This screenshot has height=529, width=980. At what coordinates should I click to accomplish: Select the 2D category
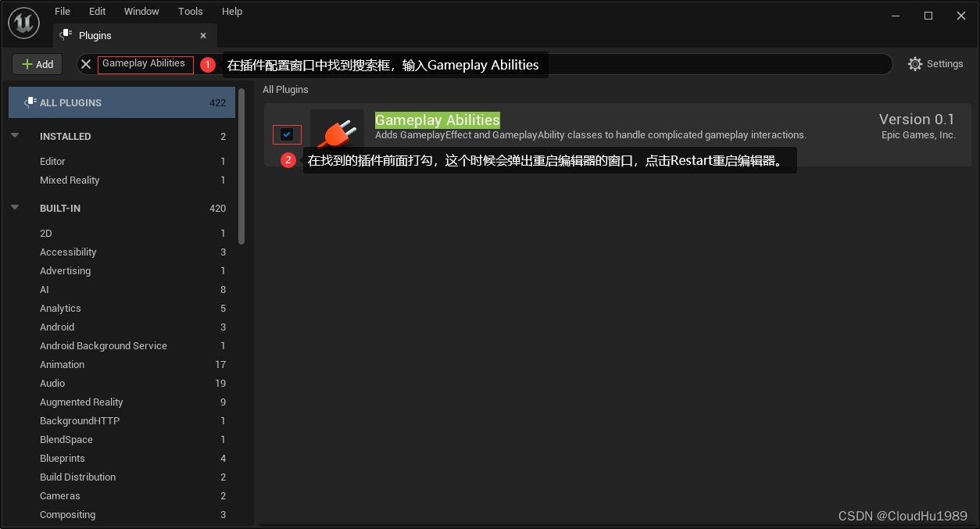tap(122, 233)
